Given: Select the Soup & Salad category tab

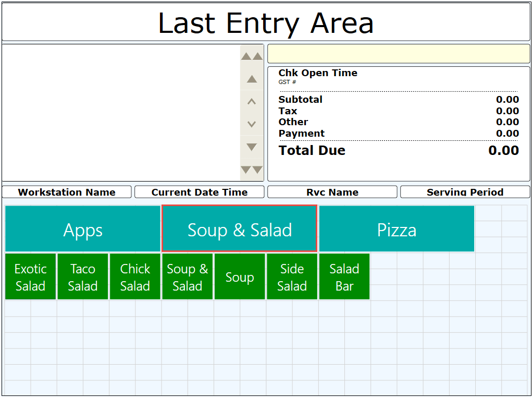Looking at the screenshot, I should (x=240, y=229).
